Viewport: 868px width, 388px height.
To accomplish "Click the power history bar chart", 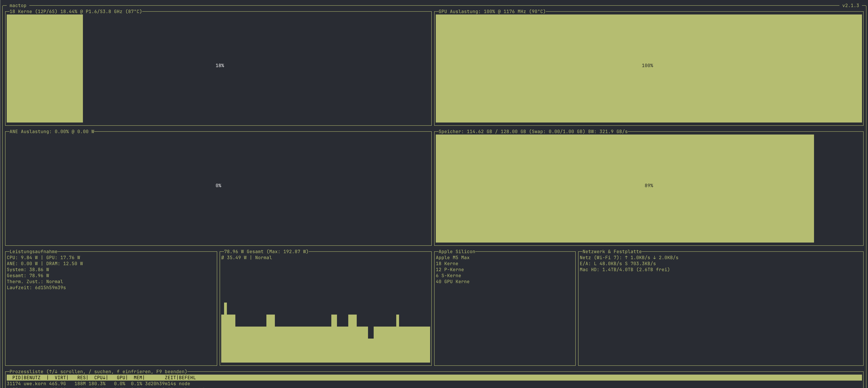I will tap(325, 332).
